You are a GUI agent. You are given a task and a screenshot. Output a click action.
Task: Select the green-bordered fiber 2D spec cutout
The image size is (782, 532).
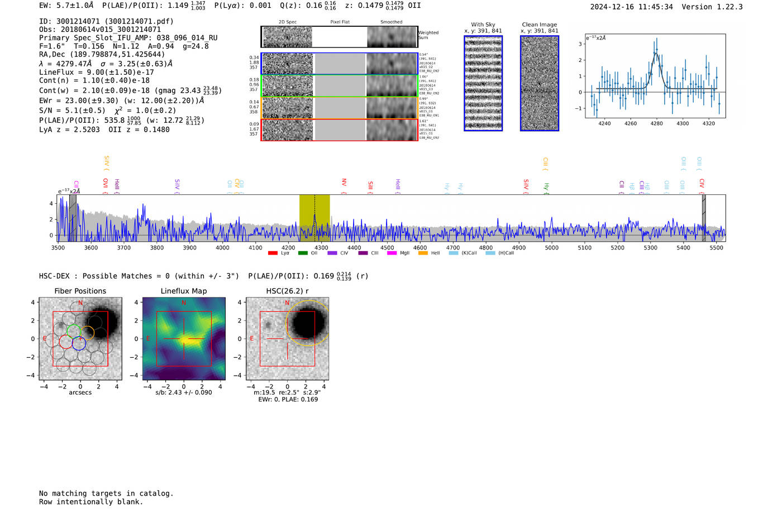(288, 86)
